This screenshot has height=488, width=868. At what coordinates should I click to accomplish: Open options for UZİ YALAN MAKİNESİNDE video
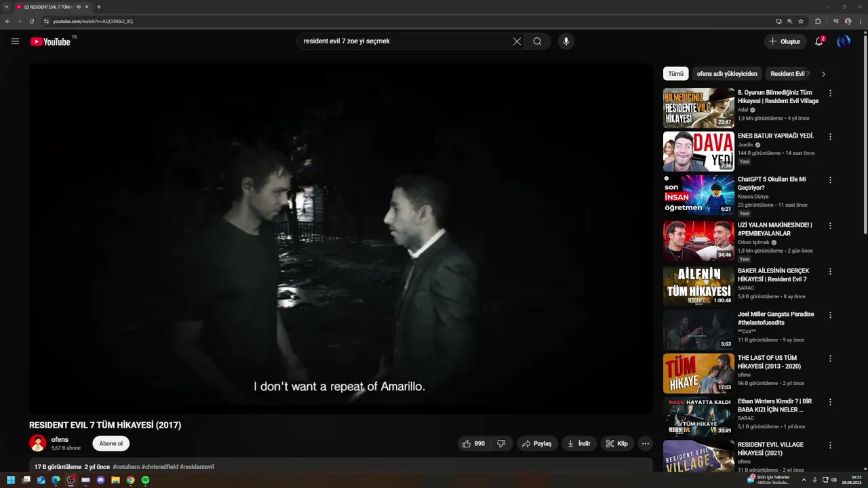coord(830,225)
